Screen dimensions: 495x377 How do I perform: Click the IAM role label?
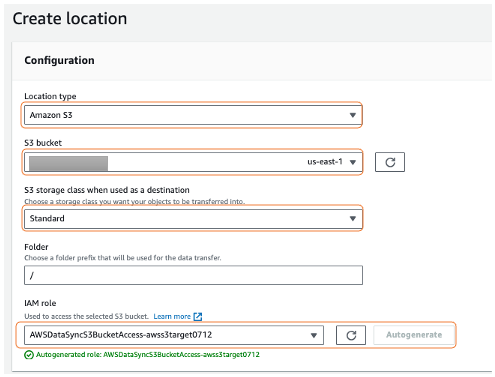[x=40, y=303]
